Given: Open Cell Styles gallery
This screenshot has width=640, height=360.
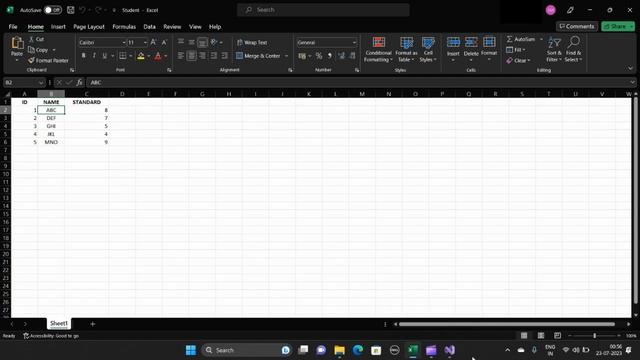Looking at the screenshot, I should pyautogui.click(x=428, y=49).
